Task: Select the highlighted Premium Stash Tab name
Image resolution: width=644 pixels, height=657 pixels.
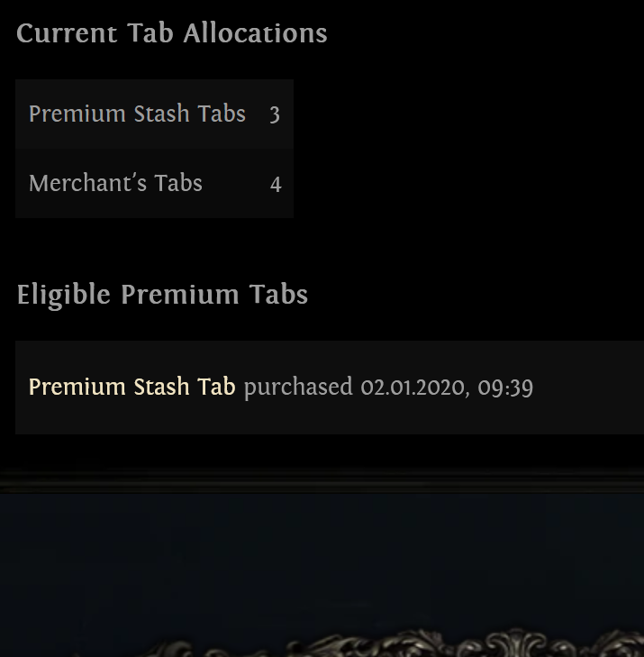Action: click(x=132, y=387)
